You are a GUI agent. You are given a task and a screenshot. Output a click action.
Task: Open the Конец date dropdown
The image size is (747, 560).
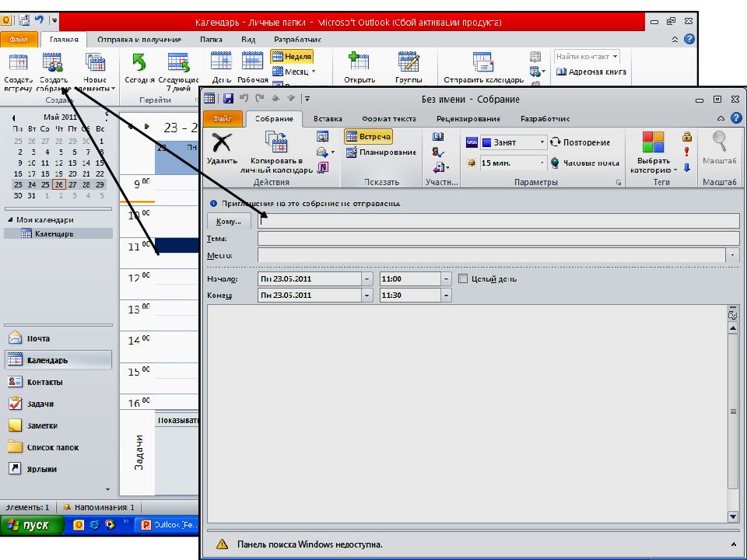366,296
